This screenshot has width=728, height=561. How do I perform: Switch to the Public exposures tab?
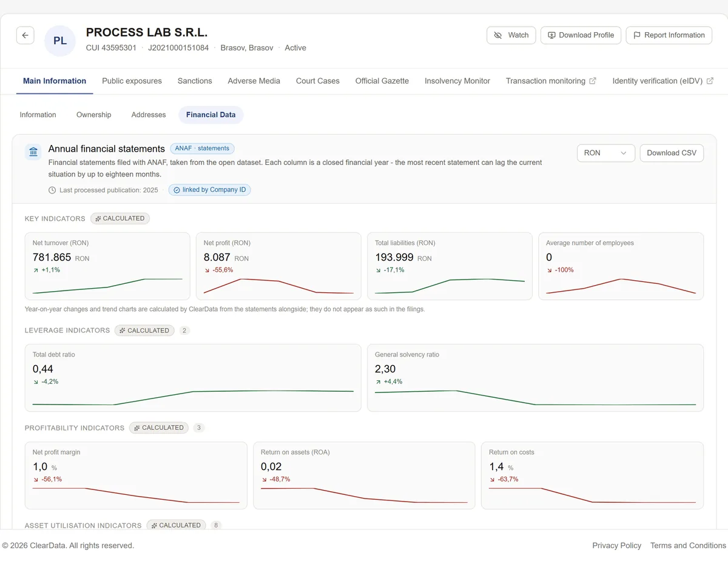pos(132,81)
